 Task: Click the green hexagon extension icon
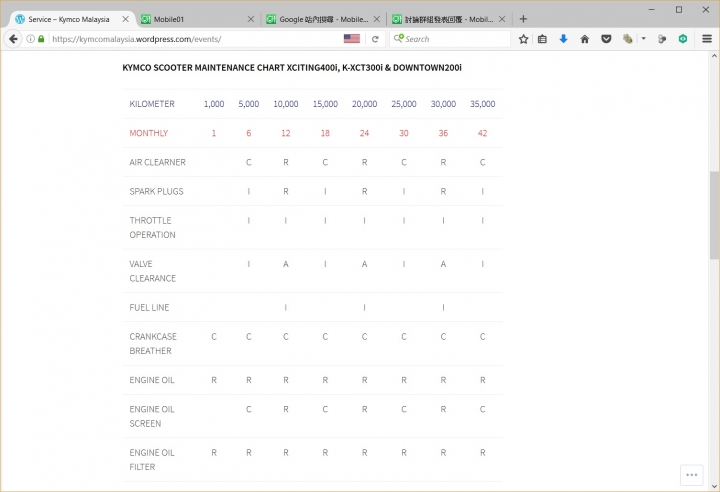tap(683, 39)
